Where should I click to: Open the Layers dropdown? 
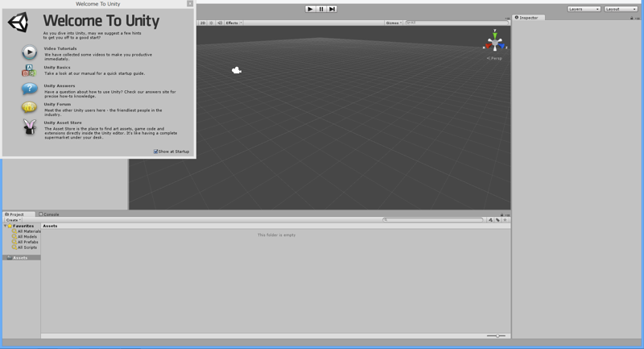tap(584, 9)
